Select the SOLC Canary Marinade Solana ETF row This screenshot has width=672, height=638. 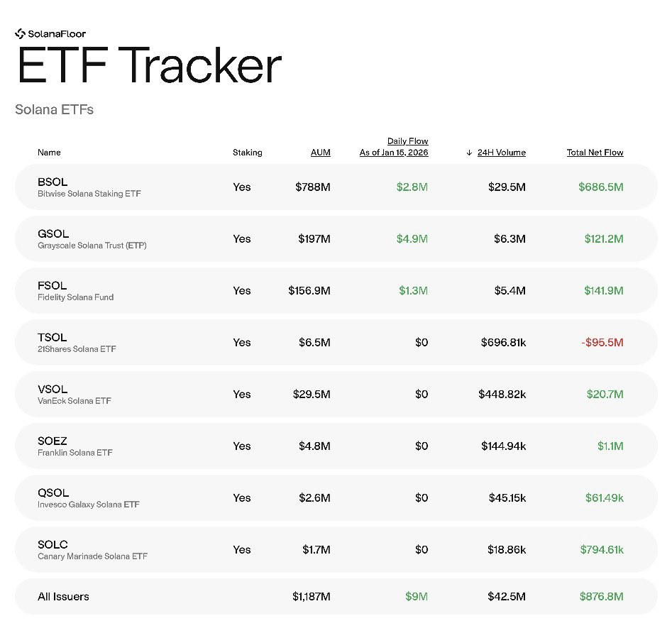(x=336, y=550)
